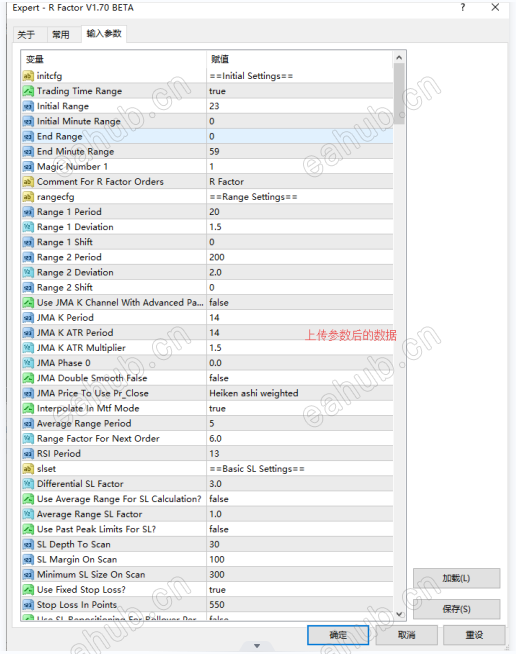Viewport: 516px width, 654px height.
Task: Click the icon next to JMA K ATR Multiplier
Action: pos(28,347)
